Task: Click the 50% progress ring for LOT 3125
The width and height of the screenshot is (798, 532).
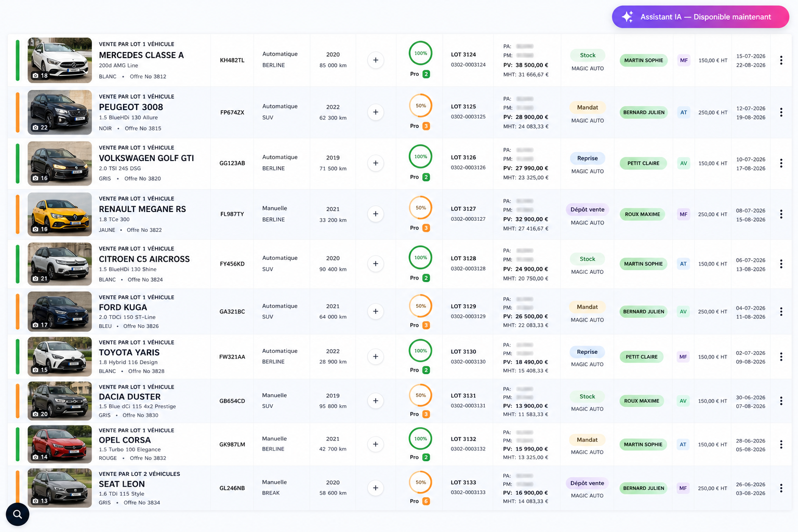Action: point(421,105)
